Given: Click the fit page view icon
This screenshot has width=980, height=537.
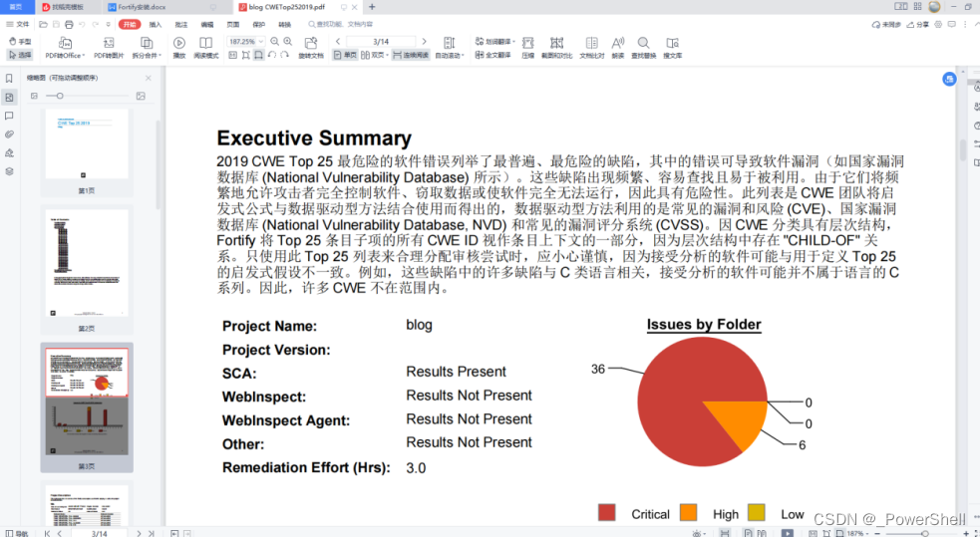Looking at the screenshot, I should (245, 55).
